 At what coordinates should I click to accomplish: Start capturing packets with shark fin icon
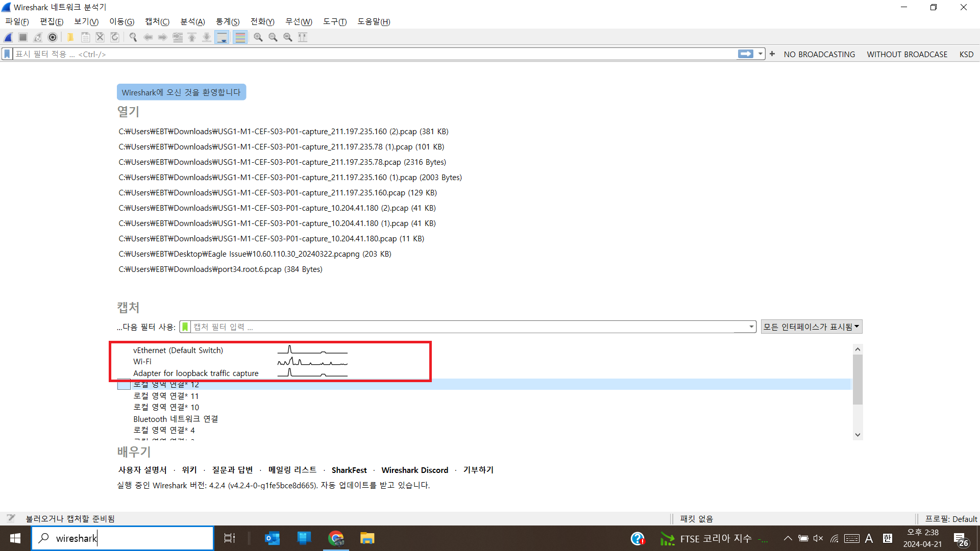[8, 37]
